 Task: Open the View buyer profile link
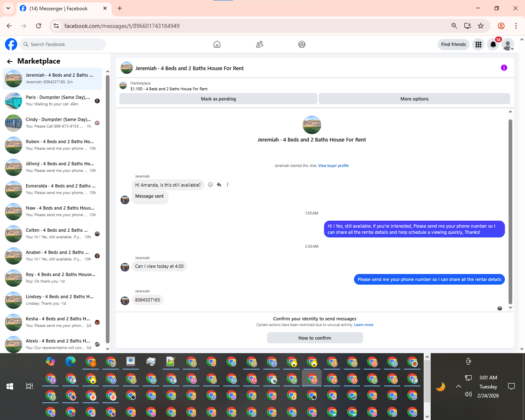333,166
